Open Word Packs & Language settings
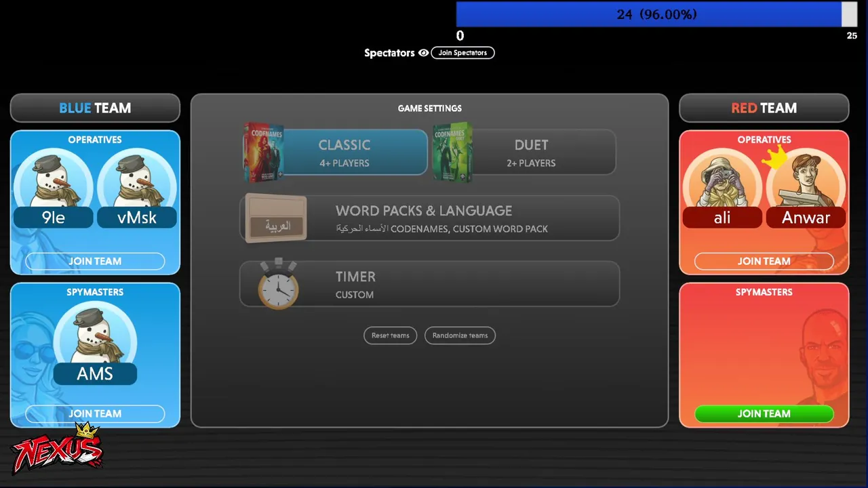Viewport: 868px width, 488px height. (429, 218)
